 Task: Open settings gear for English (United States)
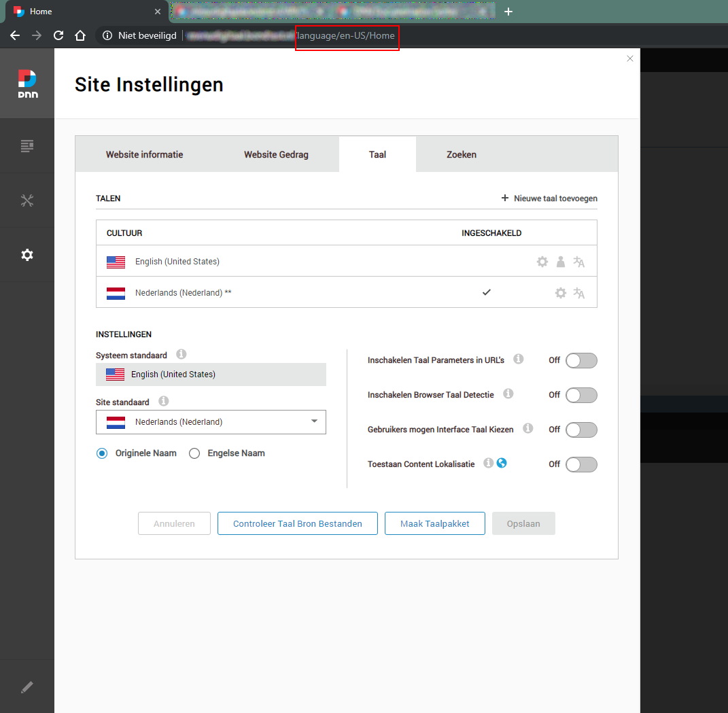[542, 261]
